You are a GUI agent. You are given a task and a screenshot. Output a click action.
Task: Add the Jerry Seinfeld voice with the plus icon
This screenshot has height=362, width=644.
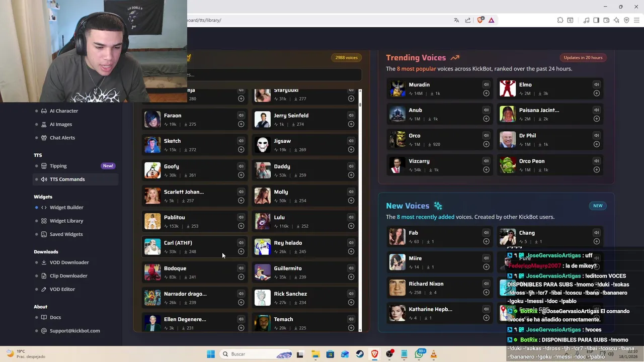[x=351, y=124]
